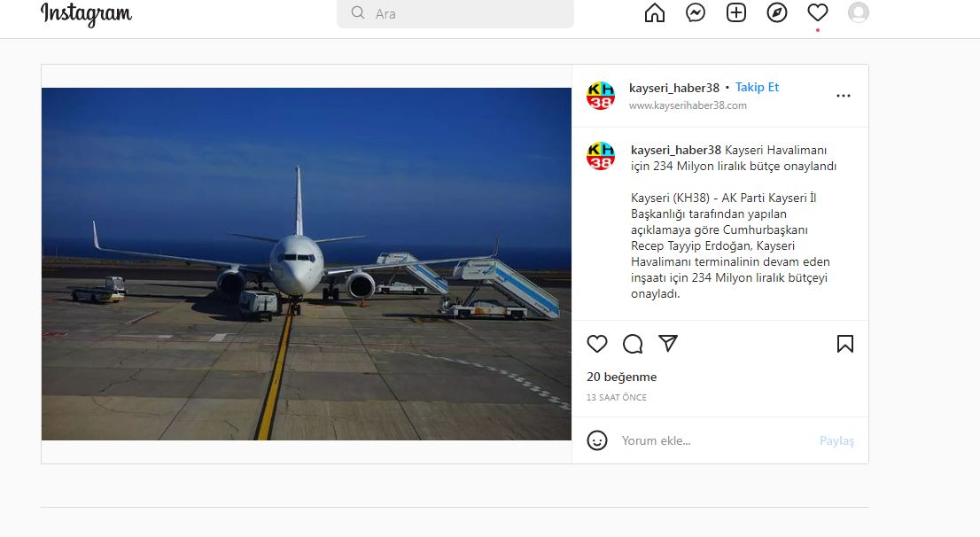
Task: Open activity notifications heart in navbar
Action: pyautogui.click(x=818, y=12)
